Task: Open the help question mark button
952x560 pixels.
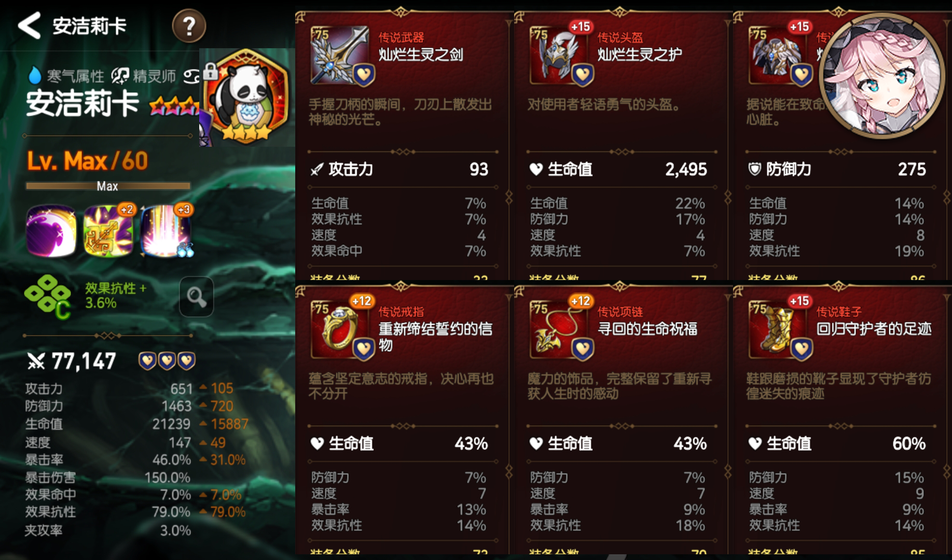Action: click(x=189, y=26)
